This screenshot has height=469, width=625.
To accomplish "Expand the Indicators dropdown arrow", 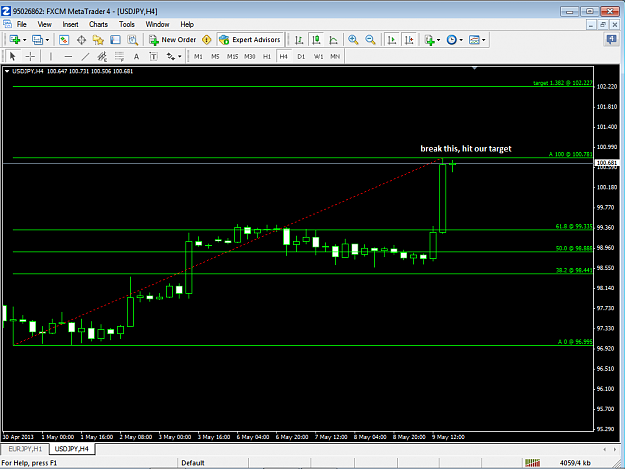I will tap(438, 40).
